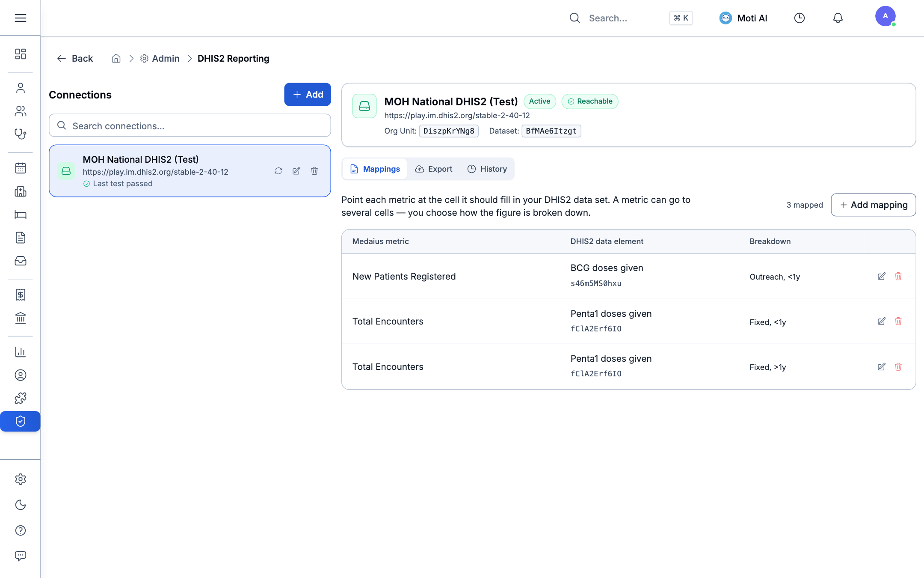924x578 pixels.
Task: Open the Admin breadcrumb link
Action: pyautogui.click(x=160, y=58)
